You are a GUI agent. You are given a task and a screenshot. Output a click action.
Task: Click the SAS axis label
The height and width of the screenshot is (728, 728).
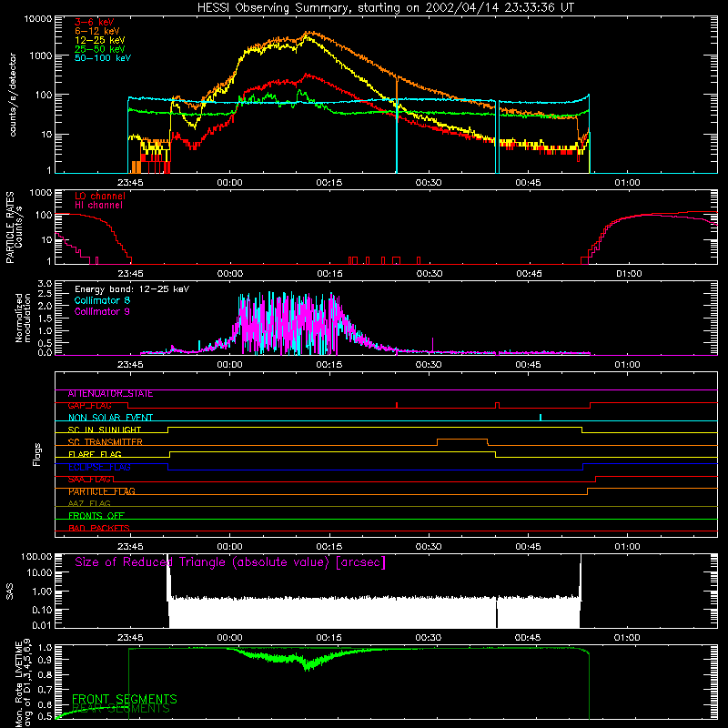click(x=10, y=591)
